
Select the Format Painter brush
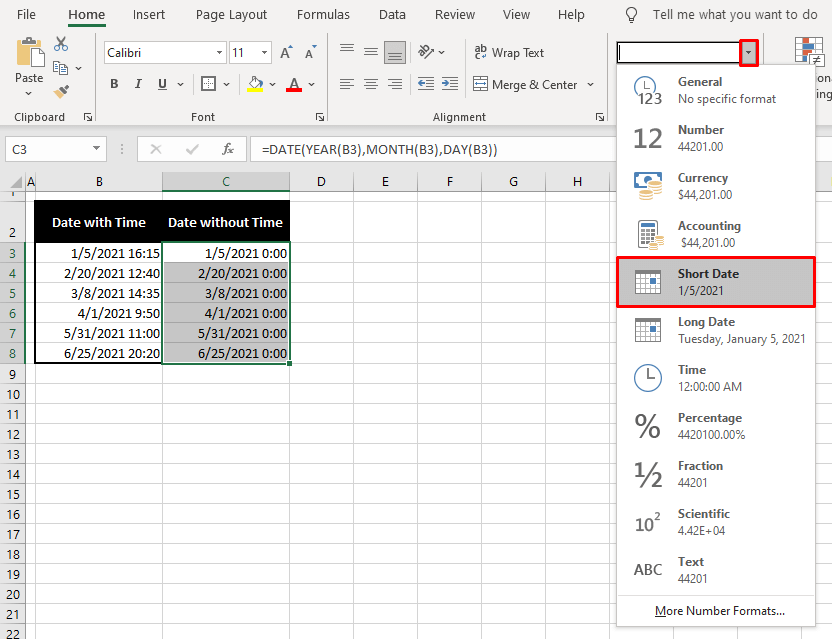point(61,91)
